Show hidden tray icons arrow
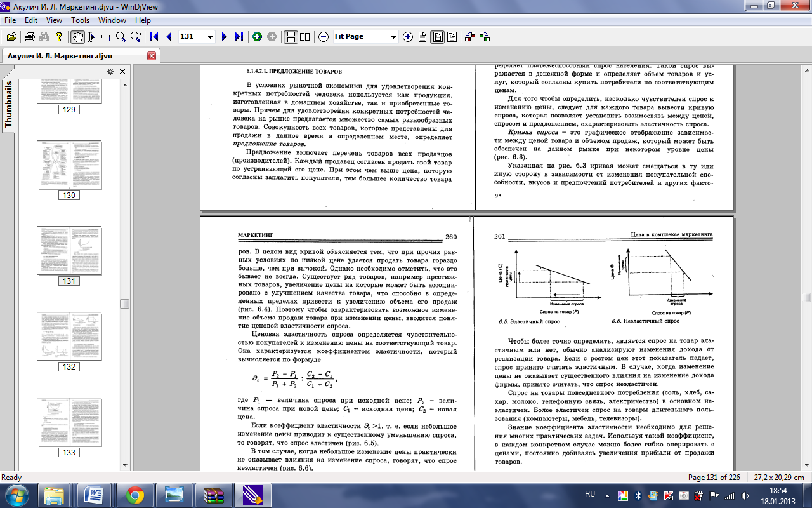Screen dimensions: 812x508 tap(608, 495)
